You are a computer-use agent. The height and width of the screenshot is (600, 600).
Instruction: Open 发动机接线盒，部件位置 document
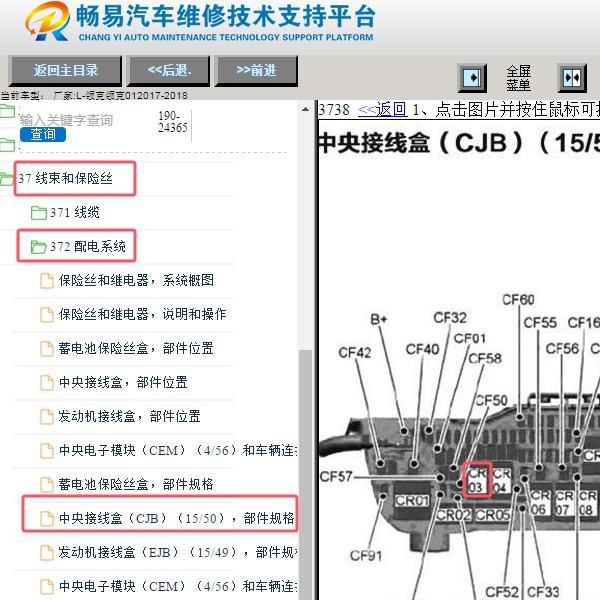coord(129,416)
